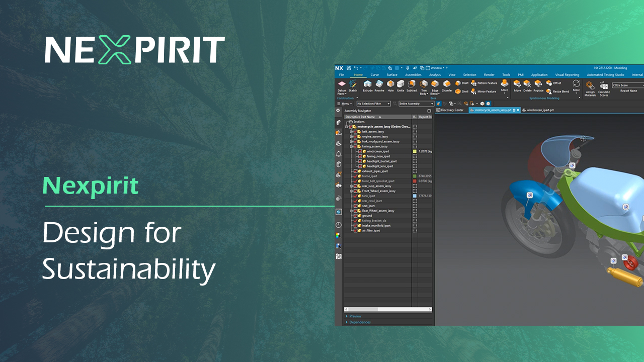This screenshot has width=644, height=362.
Task: Switch to the Assemblies ribbon tab
Action: pyautogui.click(x=413, y=75)
